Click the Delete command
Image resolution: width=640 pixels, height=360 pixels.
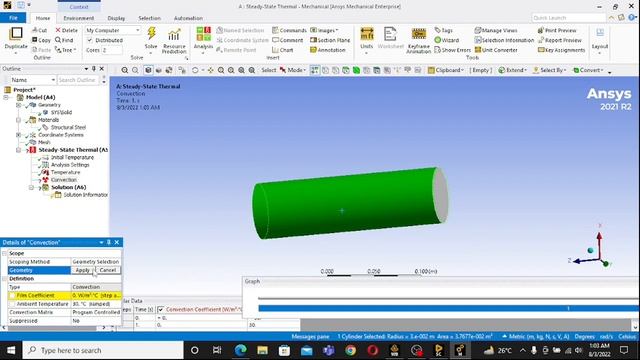coord(67,30)
